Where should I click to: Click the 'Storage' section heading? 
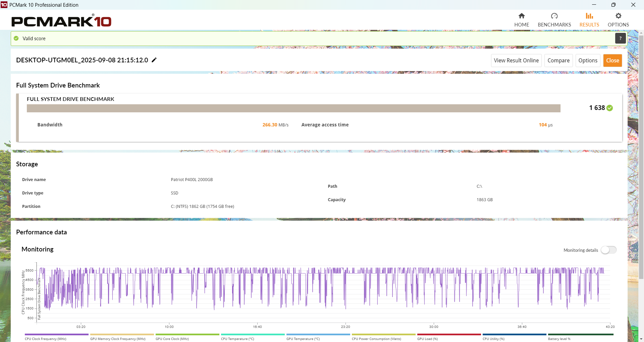tap(27, 164)
